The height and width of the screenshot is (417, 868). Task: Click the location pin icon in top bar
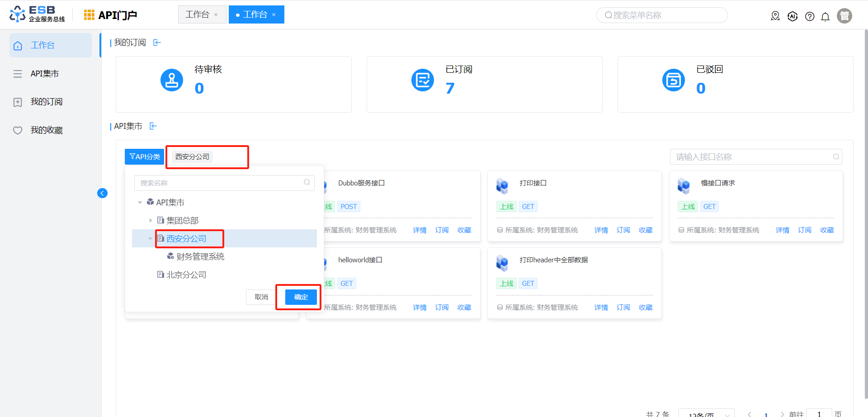[x=775, y=16]
